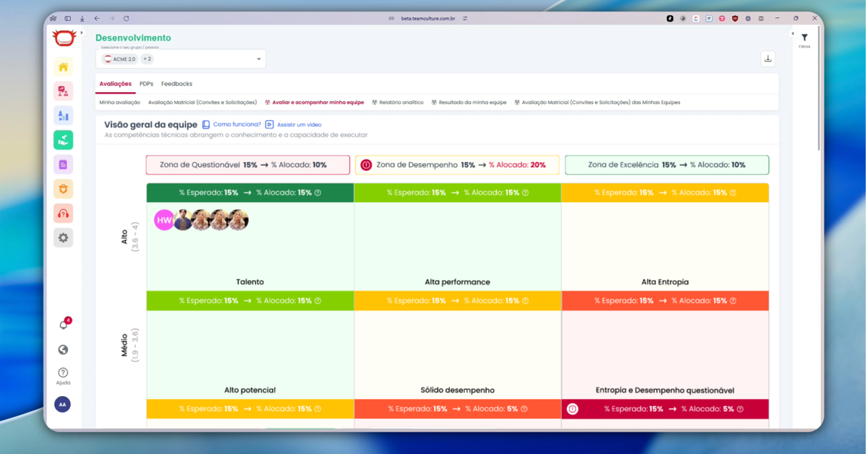Click the ACME 2.0 chip
Screen dimensions: 868x454
[119, 59]
